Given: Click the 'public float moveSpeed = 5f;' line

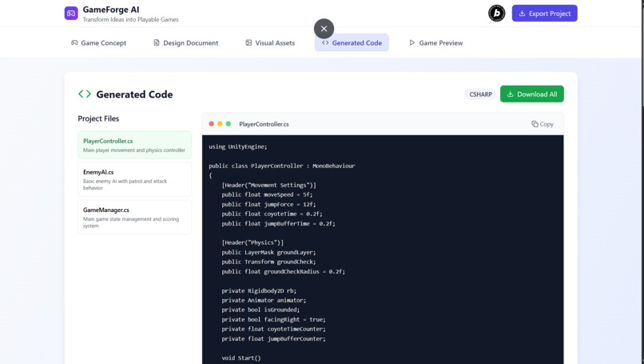Looking at the screenshot, I should click(x=267, y=194).
